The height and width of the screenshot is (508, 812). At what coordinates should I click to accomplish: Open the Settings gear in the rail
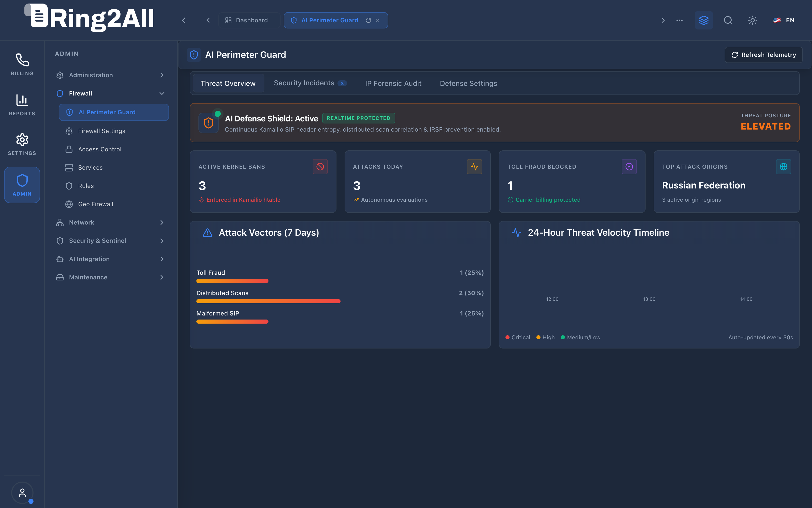[x=22, y=140]
